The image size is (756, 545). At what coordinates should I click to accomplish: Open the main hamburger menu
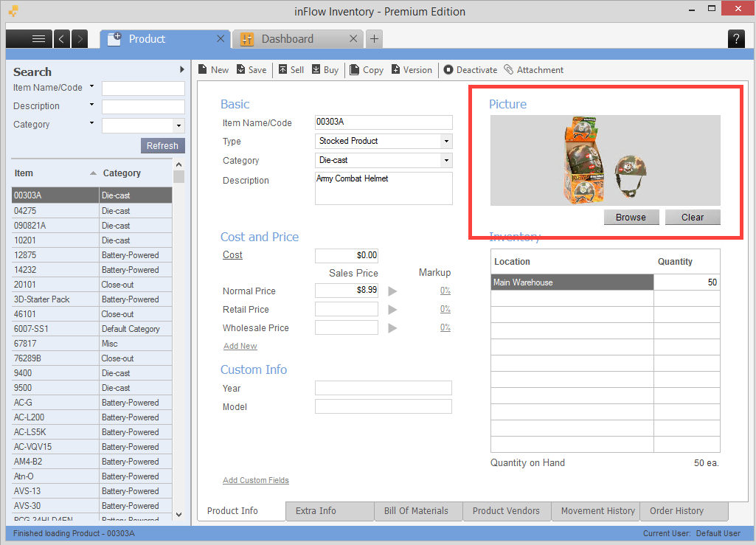pyautogui.click(x=29, y=38)
